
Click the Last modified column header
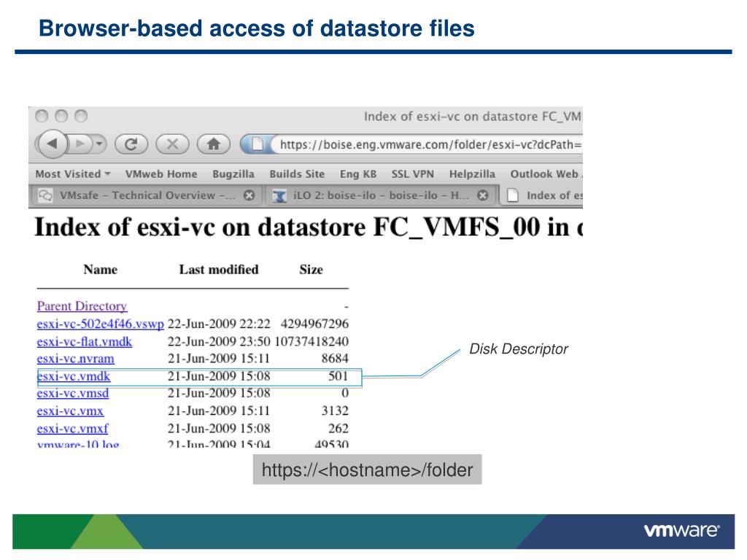[219, 270]
